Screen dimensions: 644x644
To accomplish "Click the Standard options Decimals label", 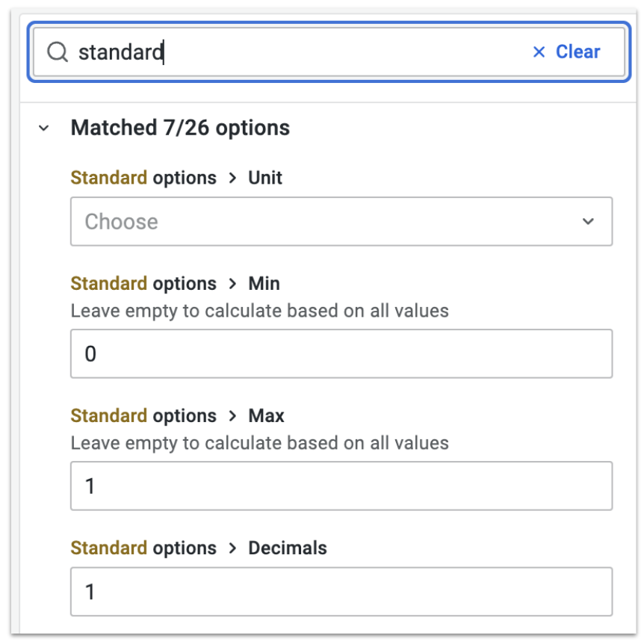I will 199,548.
